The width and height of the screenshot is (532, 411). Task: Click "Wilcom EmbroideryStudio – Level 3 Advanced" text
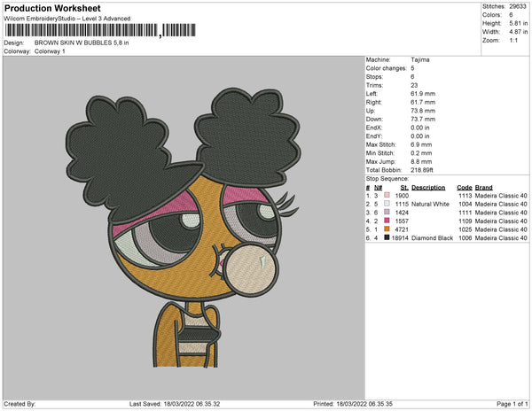(x=67, y=19)
